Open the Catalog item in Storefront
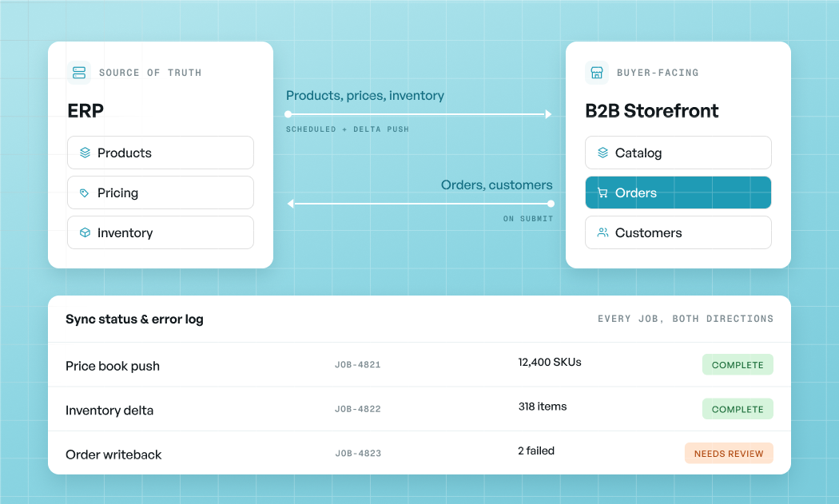839x504 pixels. pyautogui.click(x=678, y=153)
